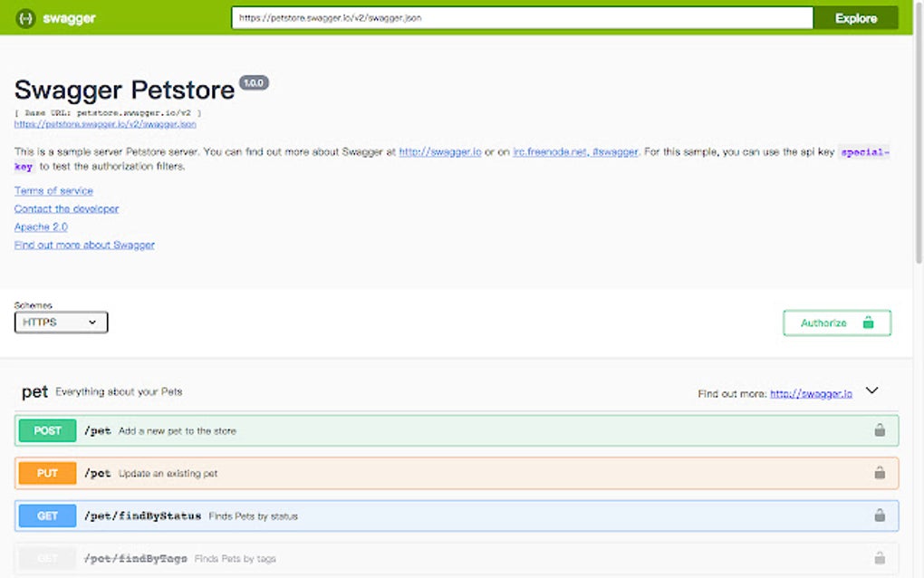
Task: Click the lock icon on /pet/findByTags row
Action: pos(879,558)
